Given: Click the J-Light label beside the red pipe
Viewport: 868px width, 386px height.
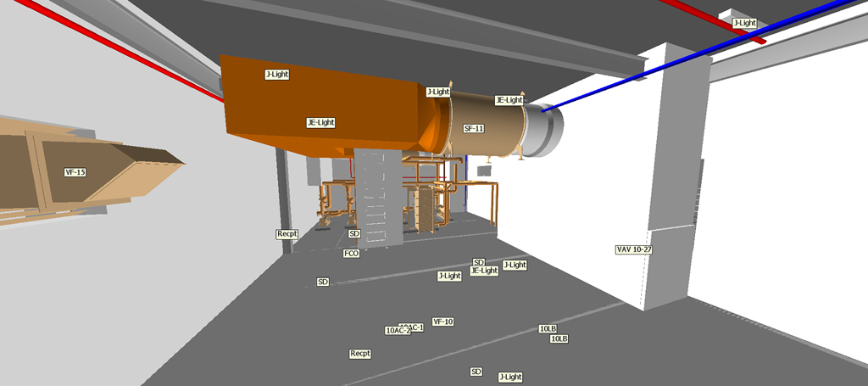Looking at the screenshot, I should tap(743, 23).
